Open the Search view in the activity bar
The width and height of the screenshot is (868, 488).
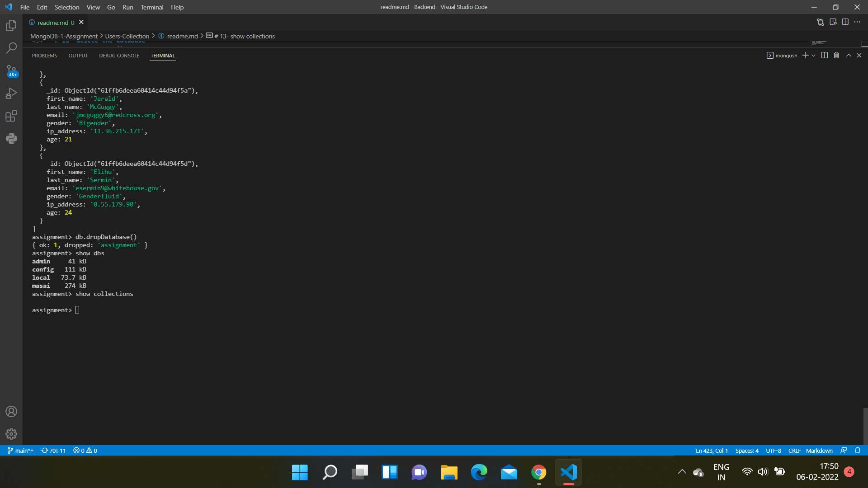point(11,47)
